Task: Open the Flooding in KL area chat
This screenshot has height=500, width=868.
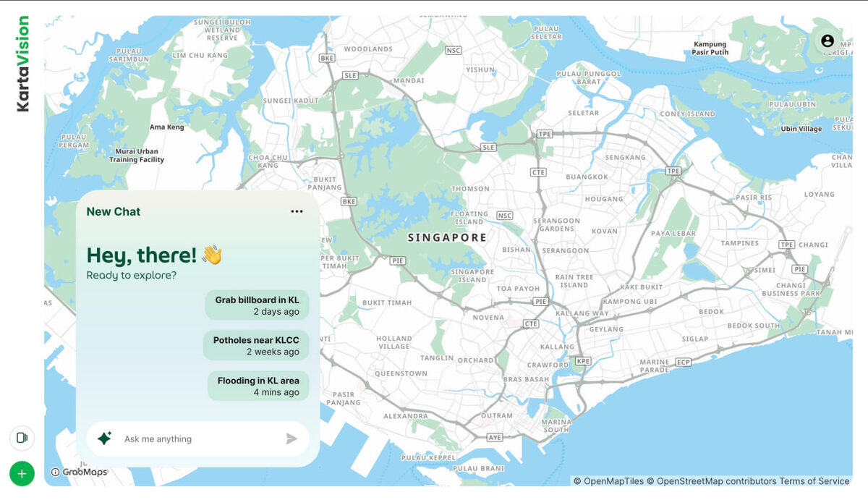Action: (258, 386)
